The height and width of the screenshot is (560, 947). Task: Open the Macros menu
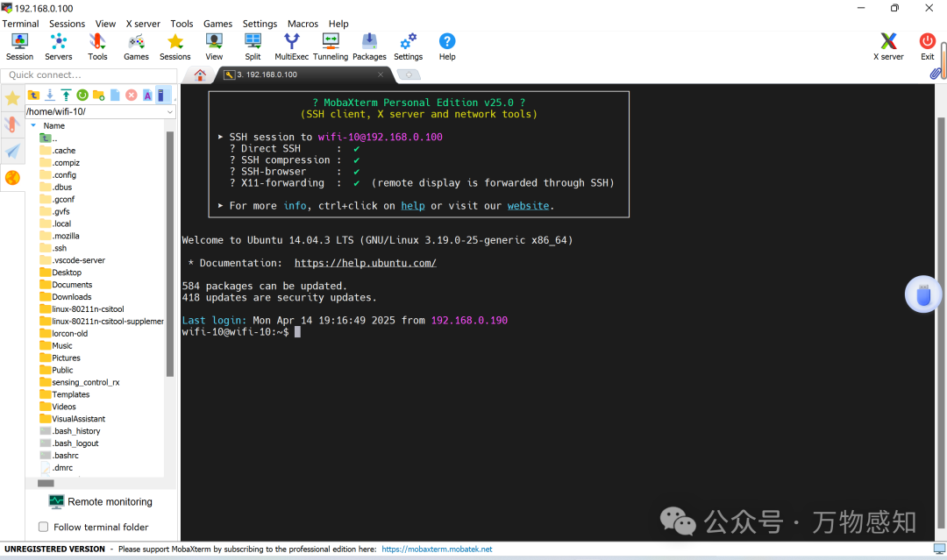click(x=303, y=24)
